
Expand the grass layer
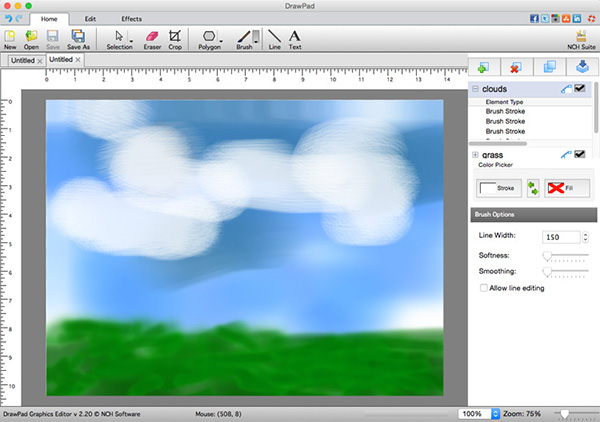(x=475, y=155)
